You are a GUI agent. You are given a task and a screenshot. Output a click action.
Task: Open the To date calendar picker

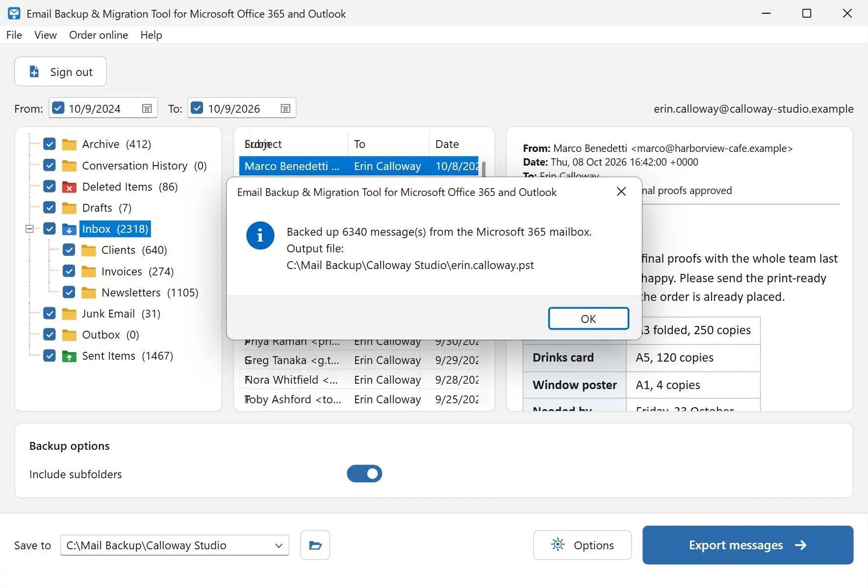pyautogui.click(x=285, y=109)
